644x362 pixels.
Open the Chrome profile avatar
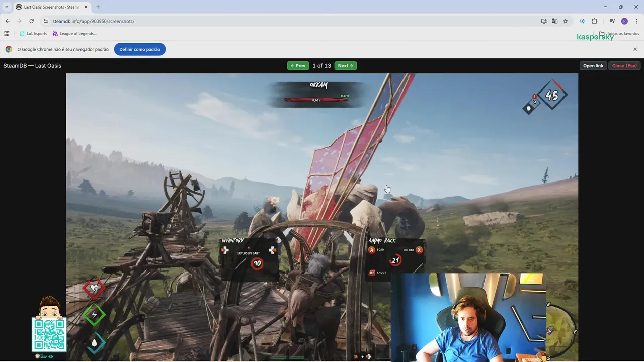tap(624, 21)
